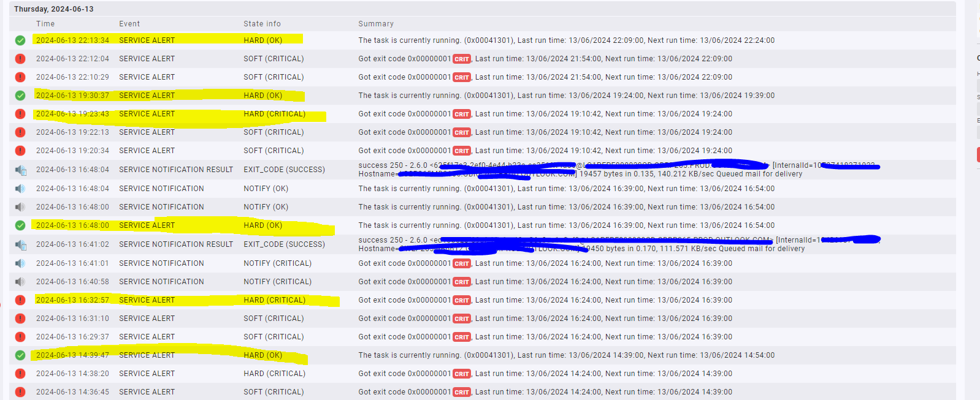This screenshot has height=400, width=980.
Task: Click the red critical icon on the 22:12:04 row
Action: (x=20, y=59)
